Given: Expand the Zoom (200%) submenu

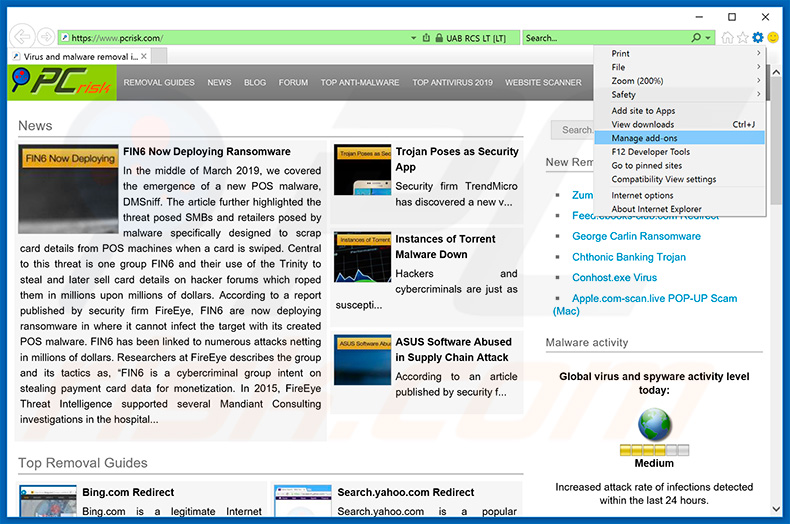Looking at the screenshot, I should [680, 81].
